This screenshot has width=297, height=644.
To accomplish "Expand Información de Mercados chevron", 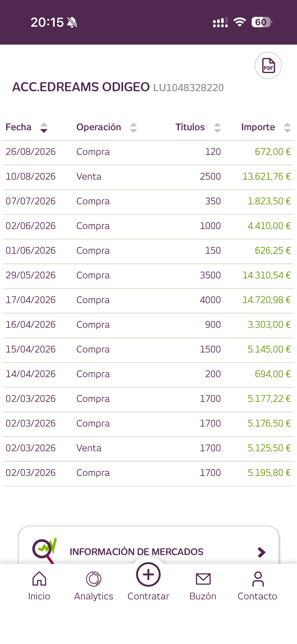I will pyautogui.click(x=262, y=552).
